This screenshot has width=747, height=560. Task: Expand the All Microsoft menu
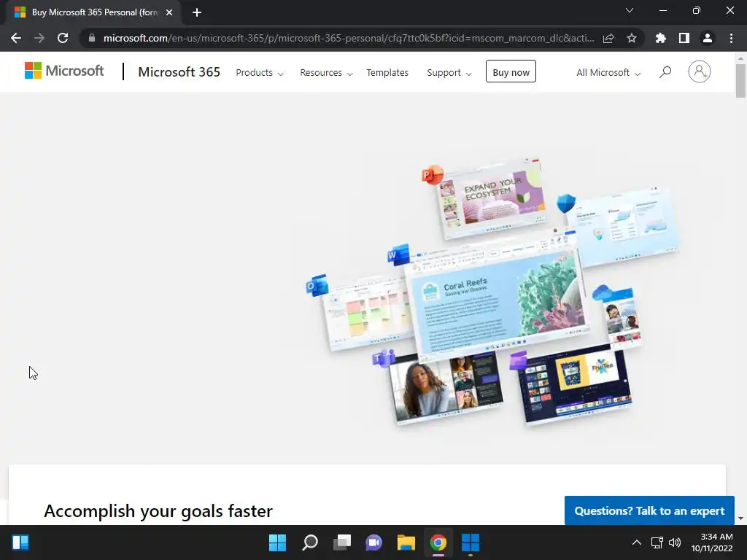coord(608,73)
